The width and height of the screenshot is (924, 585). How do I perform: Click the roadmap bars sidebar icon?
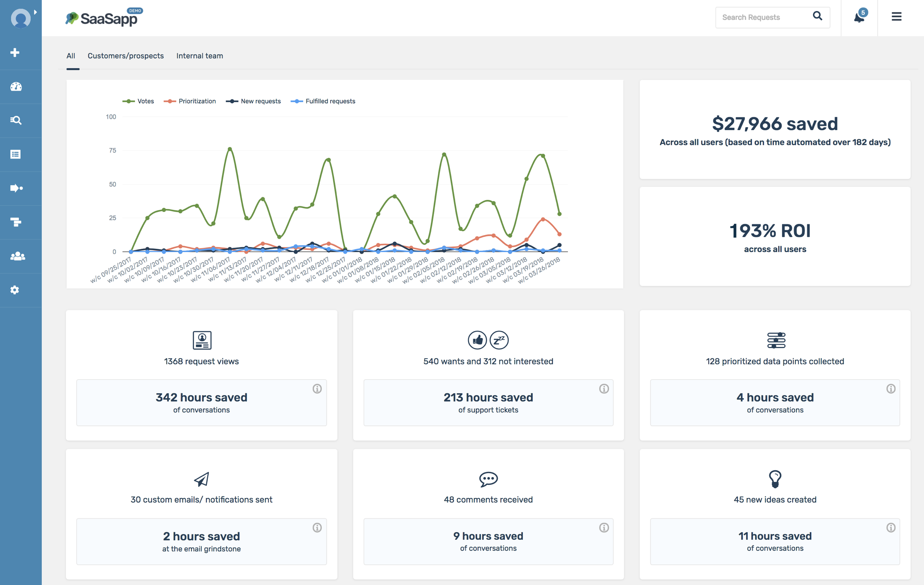16,222
